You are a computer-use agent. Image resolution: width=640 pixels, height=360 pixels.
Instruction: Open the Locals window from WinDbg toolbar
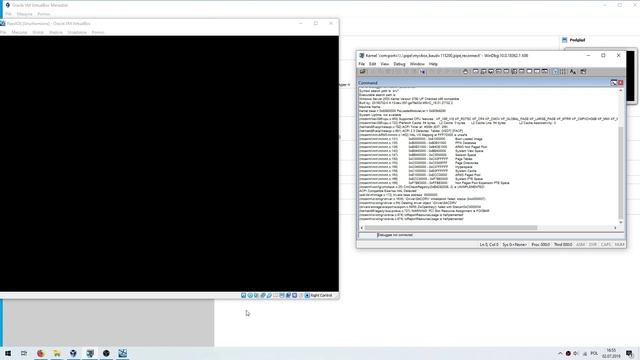491,71
